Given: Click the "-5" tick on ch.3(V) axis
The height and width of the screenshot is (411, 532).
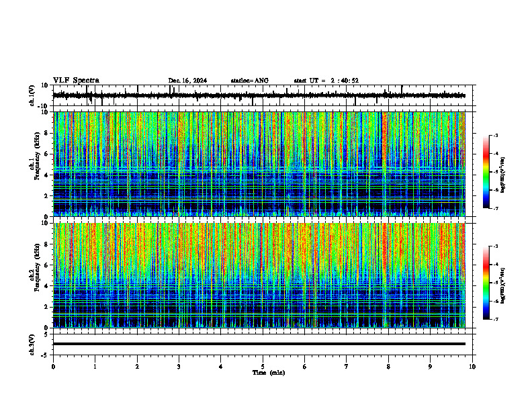Looking at the screenshot, I should pyautogui.click(x=46, y=355).
